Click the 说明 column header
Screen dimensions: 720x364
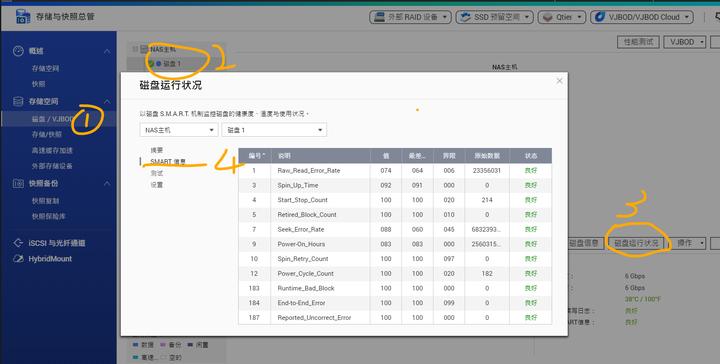tap(321, 156)
